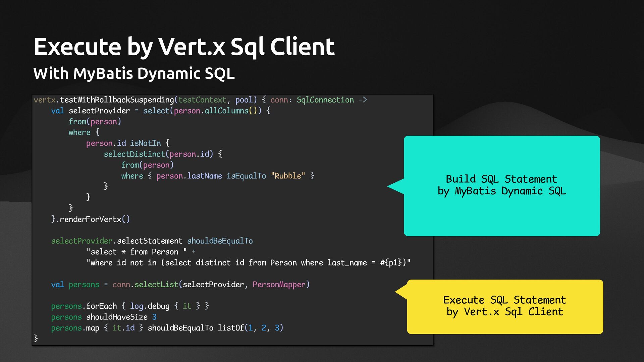Click 'shouldHaveSize' assertion in the code
This screenshot has height=362, width=644.
[117, 317]
